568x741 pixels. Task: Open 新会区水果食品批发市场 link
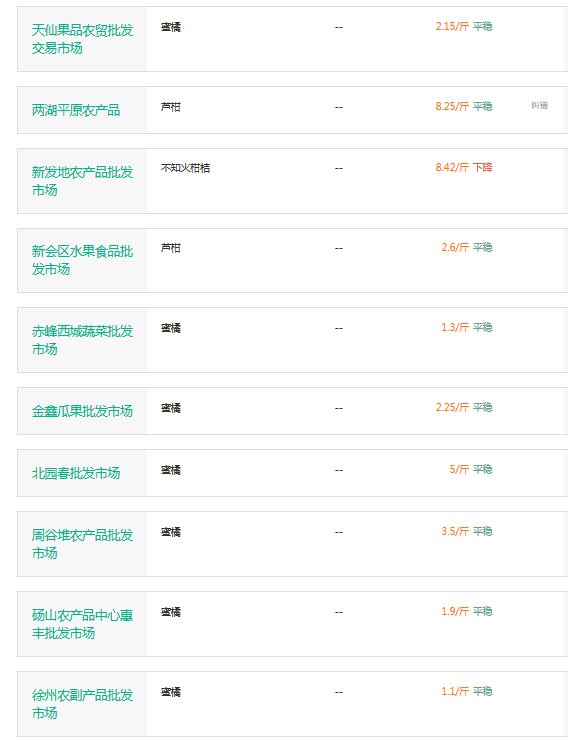point(82,260)
